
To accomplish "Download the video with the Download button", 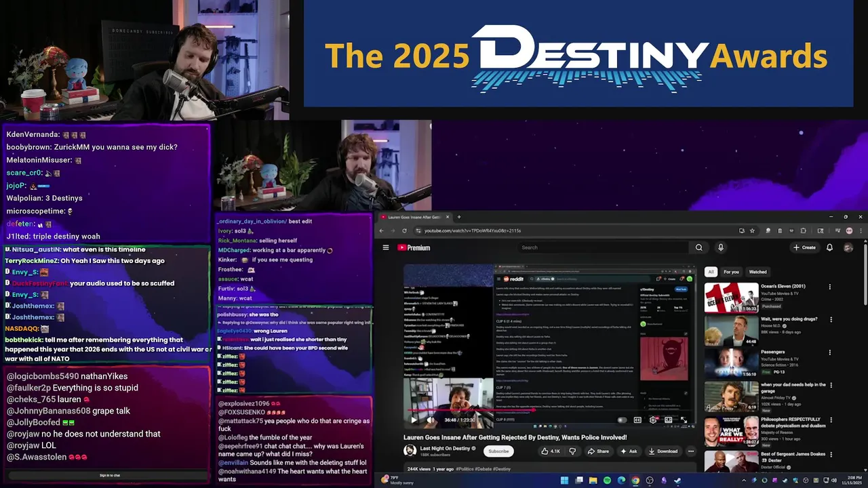I will click(x=663, y=451).
